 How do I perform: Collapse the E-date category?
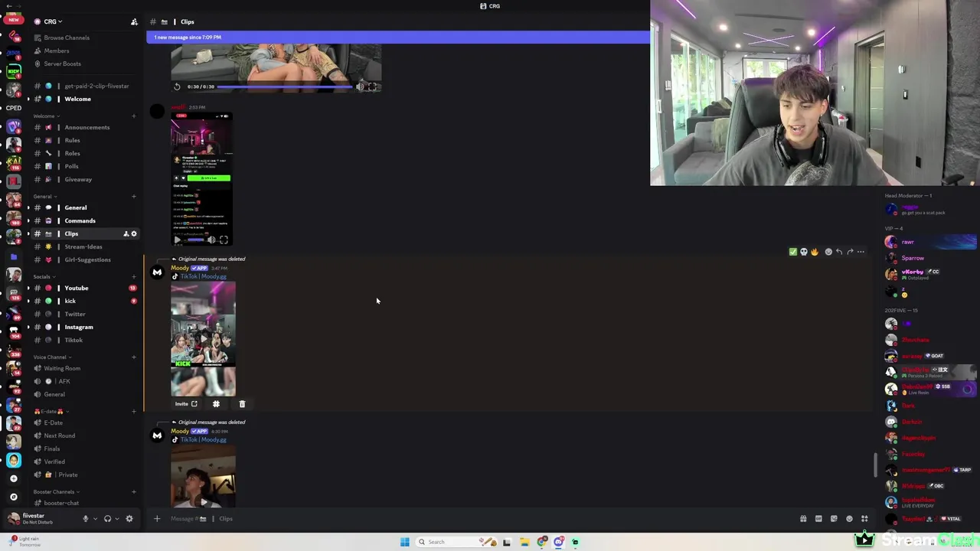coord(51,411)
